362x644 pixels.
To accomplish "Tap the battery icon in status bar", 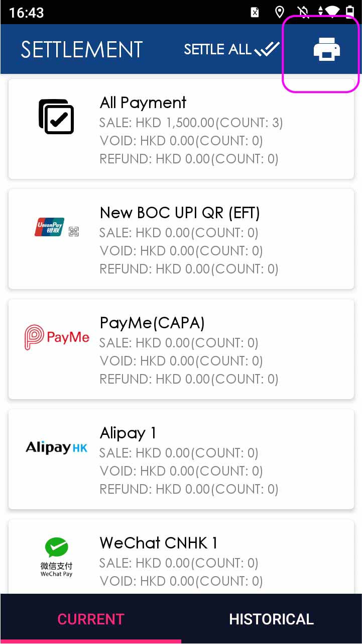I will (x=350, y=12).
